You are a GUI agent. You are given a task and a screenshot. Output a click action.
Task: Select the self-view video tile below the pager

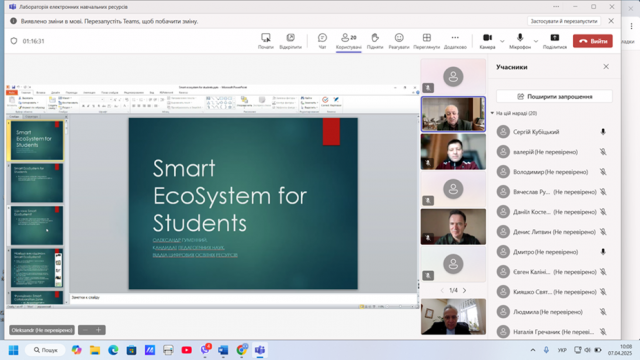[x=453, y=317]
